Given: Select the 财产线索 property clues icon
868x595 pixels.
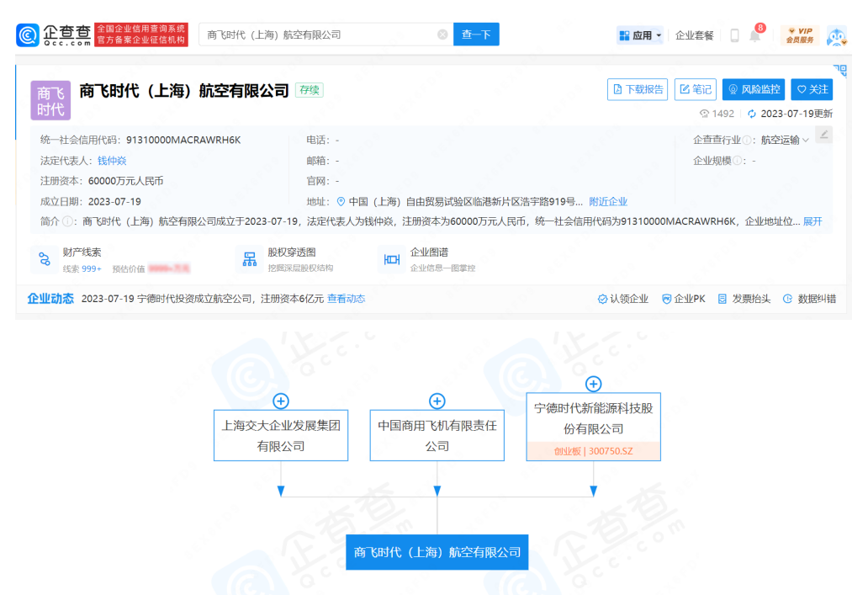Looking at the screenshot, I should tap(44, 261).
